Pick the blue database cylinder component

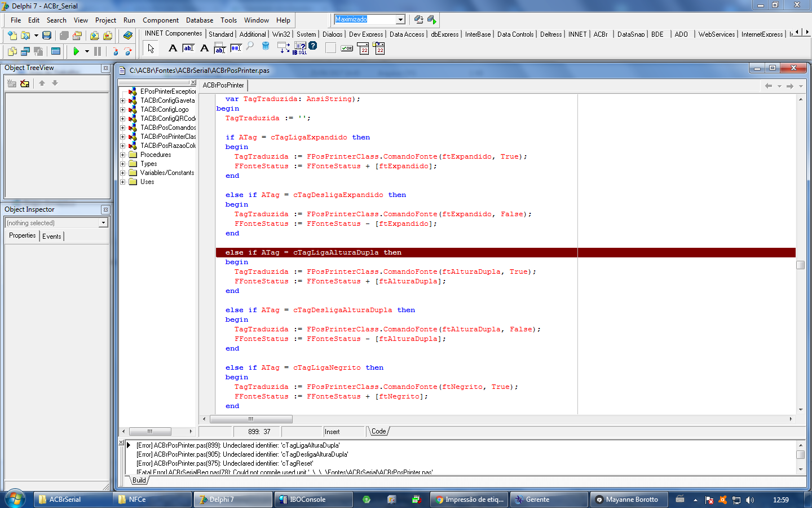point(266,46)
